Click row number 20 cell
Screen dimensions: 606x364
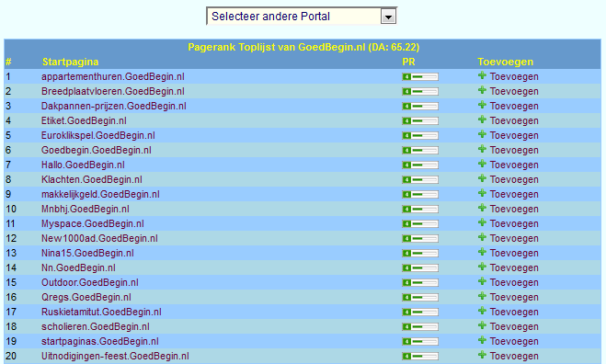(11, 356)
